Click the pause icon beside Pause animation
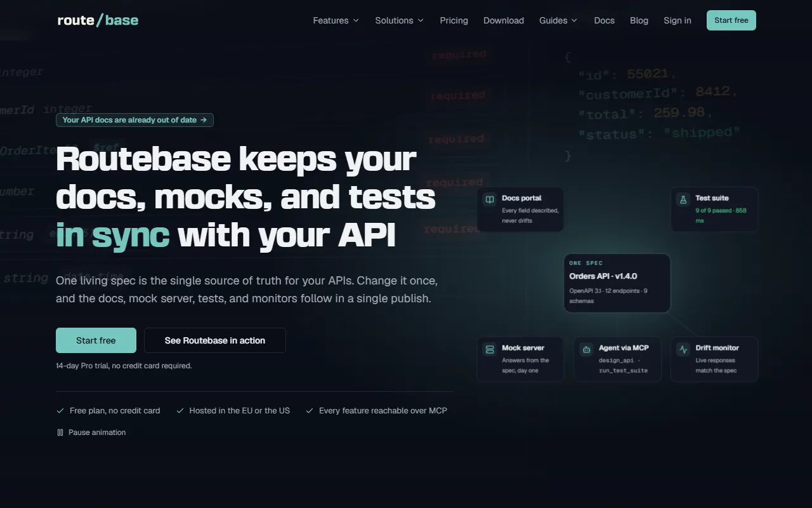The image size is (812, 508). pyautogui.click(x=60, y=432)
